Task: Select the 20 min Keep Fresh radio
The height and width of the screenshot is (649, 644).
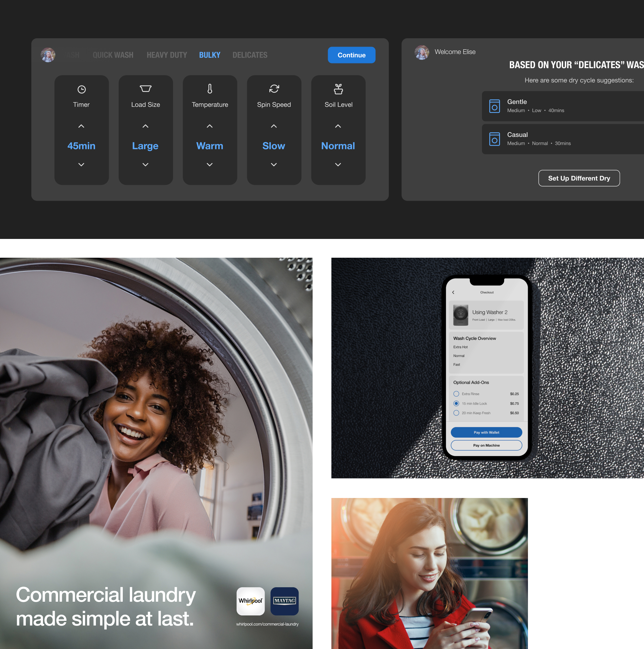Action: click(456, 412)
